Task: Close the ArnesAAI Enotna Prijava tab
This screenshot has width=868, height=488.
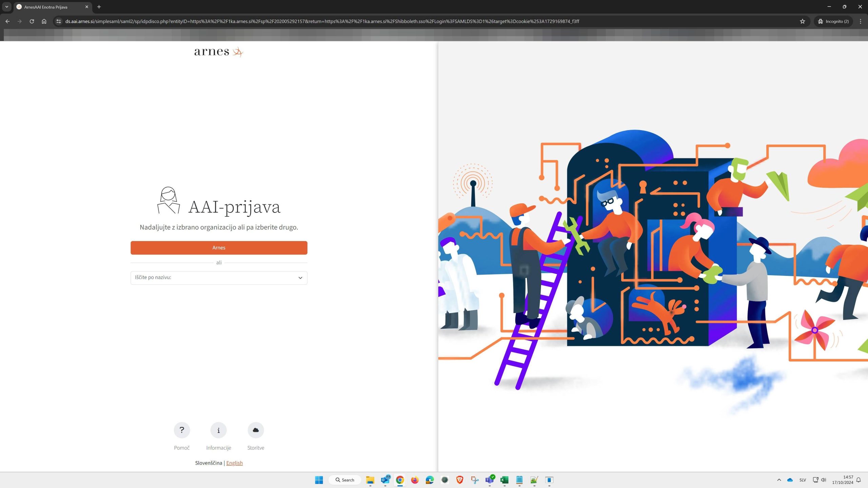Action: (87, 7)
